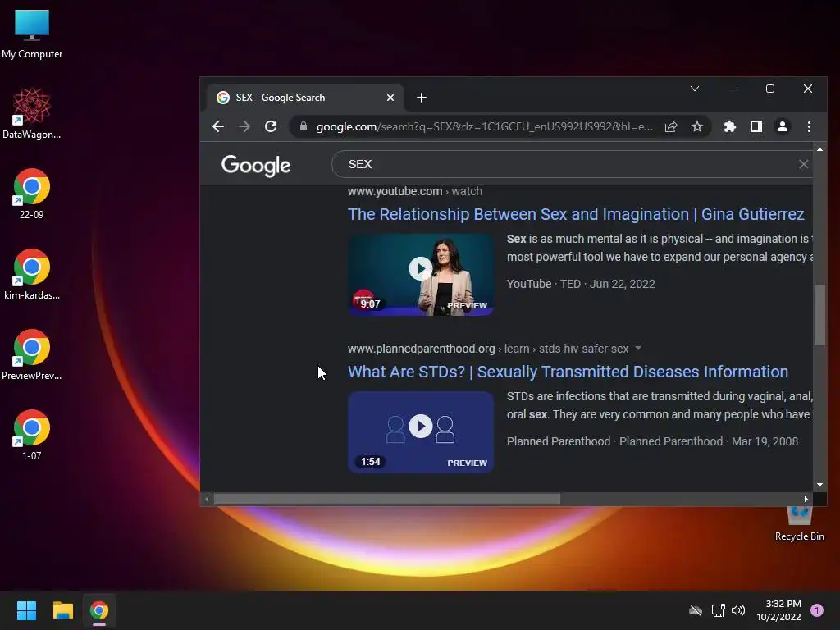Play the Planned Parenthood video thumbnail
This screenshot has width=840, height=630.
coord(421,431)
